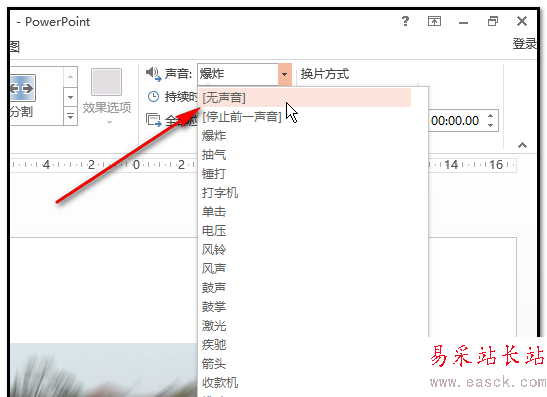The height and width of the screenshot is (397, 547).
Task: Click the 登录 sign-in link
Action: [x=525, y=44]
